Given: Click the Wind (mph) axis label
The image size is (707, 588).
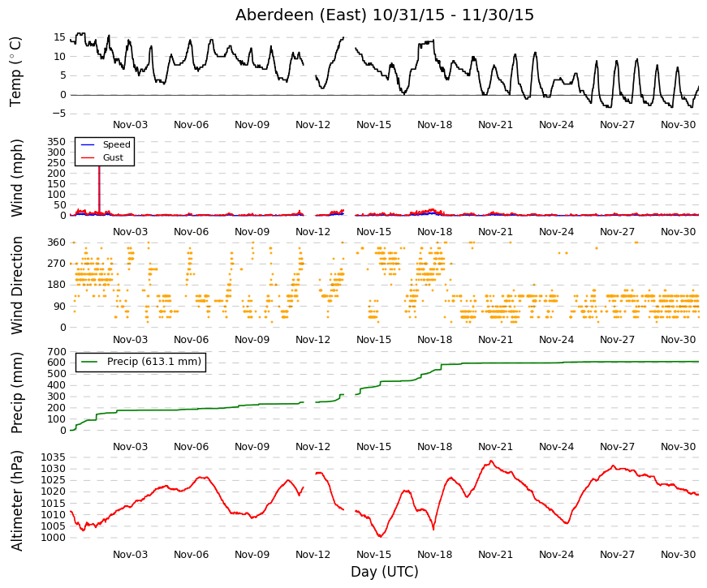Looking at the screenshot, I should click(16, 178).
